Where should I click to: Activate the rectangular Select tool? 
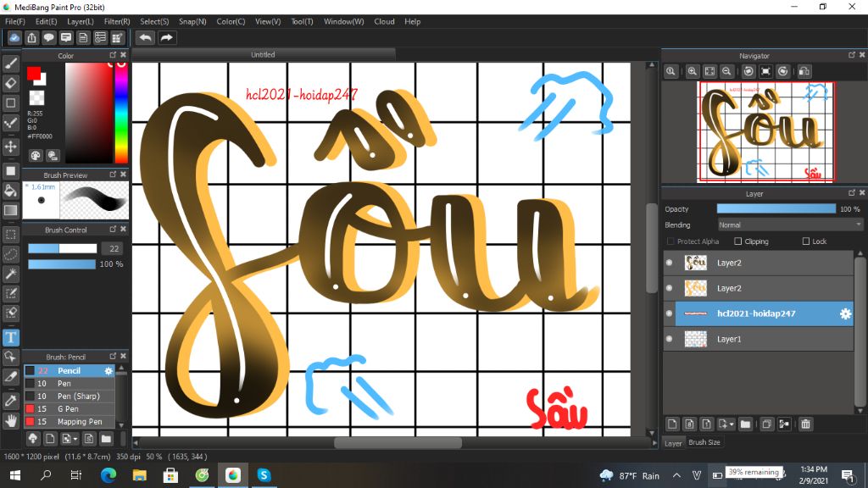point(10,235)
